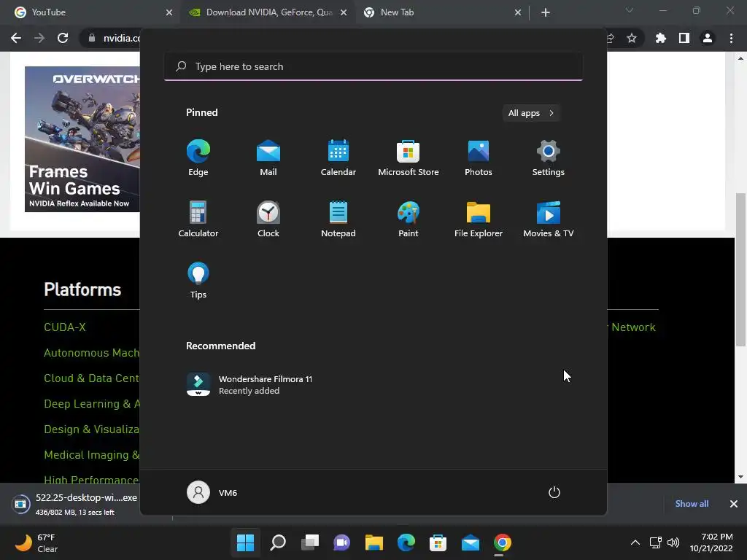Open Chrome tab search dropdown
747x560 pixels.
630,10
